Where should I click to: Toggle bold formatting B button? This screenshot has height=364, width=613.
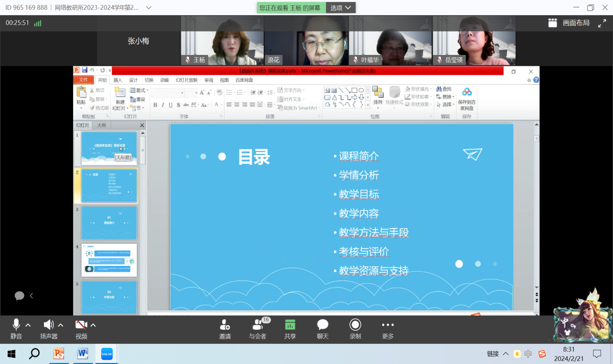point(155,104)
